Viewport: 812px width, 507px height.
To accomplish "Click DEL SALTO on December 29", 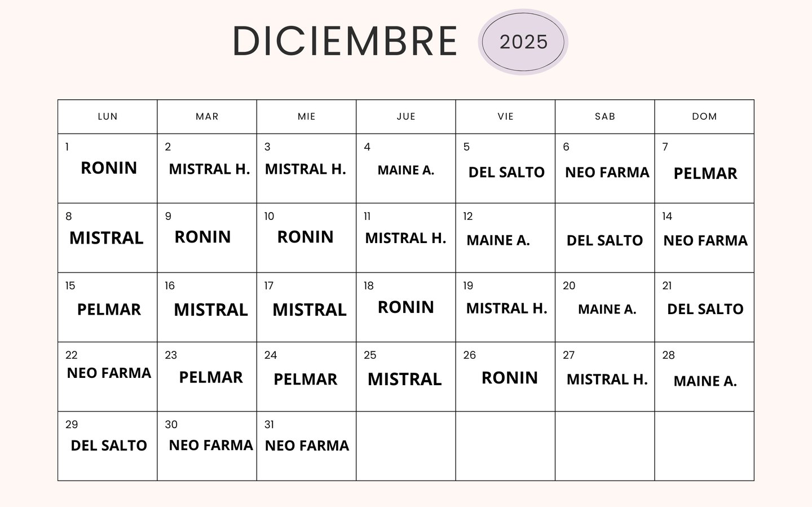I will point(109,446).
